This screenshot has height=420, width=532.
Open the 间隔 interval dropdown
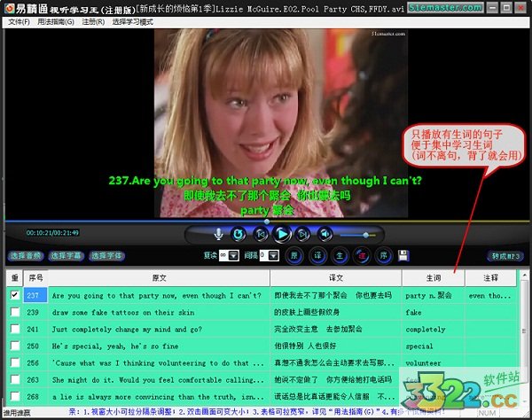(274, 255)
